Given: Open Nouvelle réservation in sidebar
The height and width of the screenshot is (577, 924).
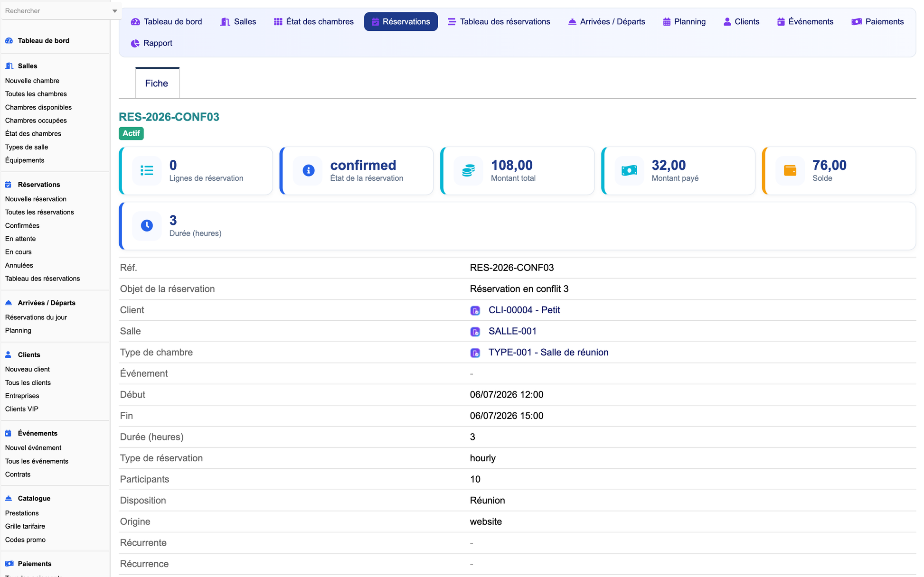Looking at the screenshot, I should click(x=36, y=199).
